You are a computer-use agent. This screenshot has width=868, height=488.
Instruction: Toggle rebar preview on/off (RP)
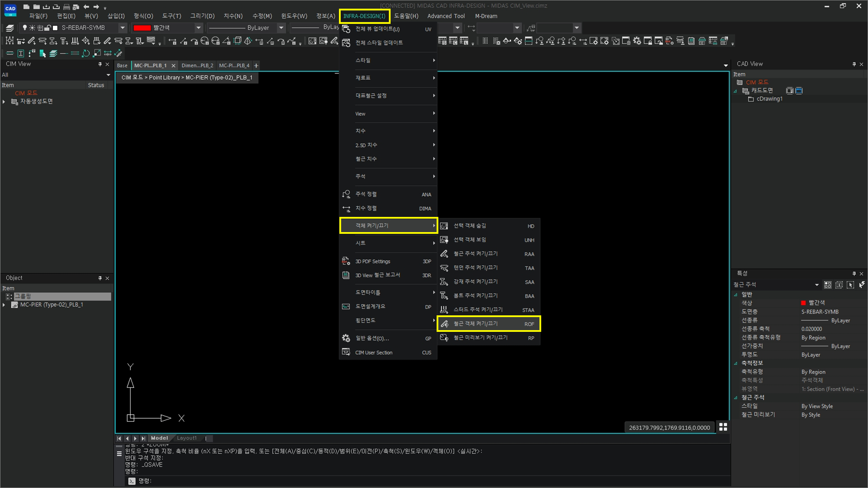click(489, 337)
